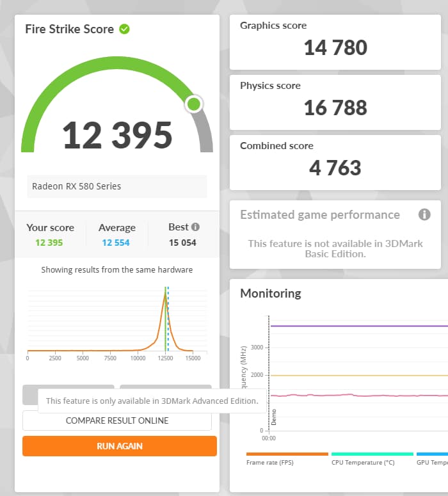Screen dimensions: 448x496
Task: Select the Radeon RX 580 Series field
Action: pos(117,186)
